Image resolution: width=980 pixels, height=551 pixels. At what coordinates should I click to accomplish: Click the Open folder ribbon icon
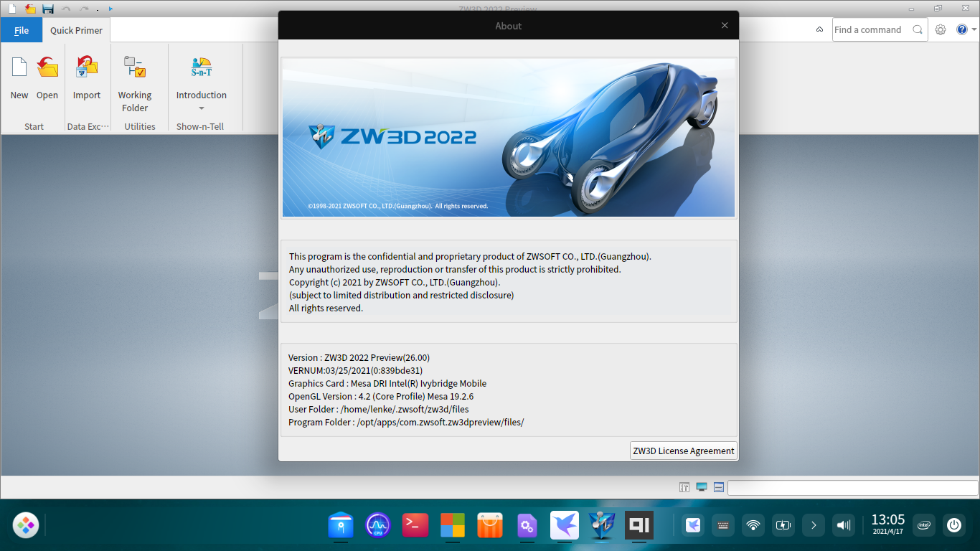click(47, 68)
